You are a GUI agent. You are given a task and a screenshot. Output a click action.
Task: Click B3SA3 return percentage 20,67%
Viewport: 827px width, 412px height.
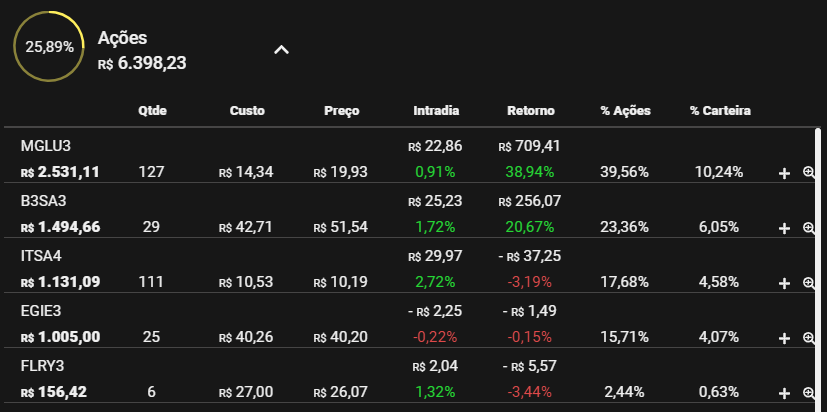[x=530, y=227]
